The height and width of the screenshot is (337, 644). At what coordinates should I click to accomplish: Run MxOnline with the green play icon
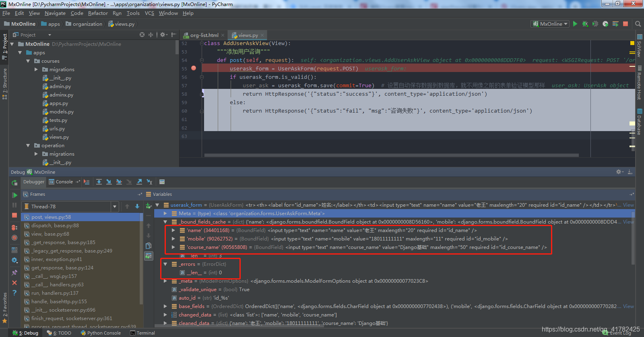(x=575, y=24)
